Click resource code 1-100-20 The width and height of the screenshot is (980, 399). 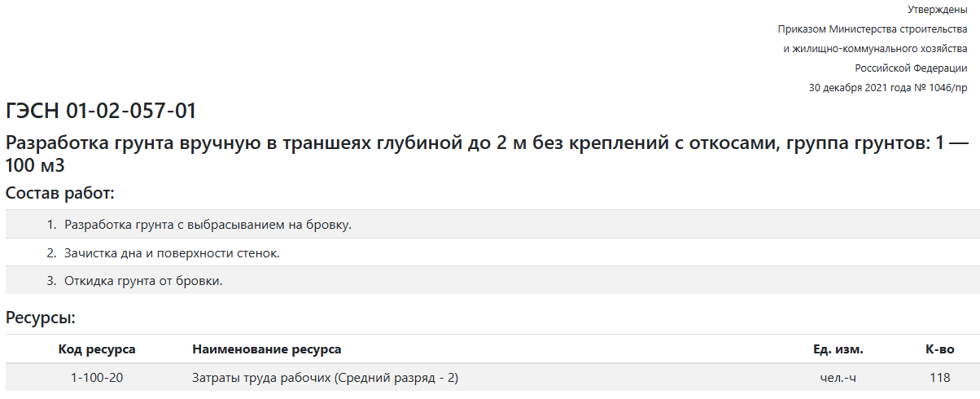tap(97, 378)
